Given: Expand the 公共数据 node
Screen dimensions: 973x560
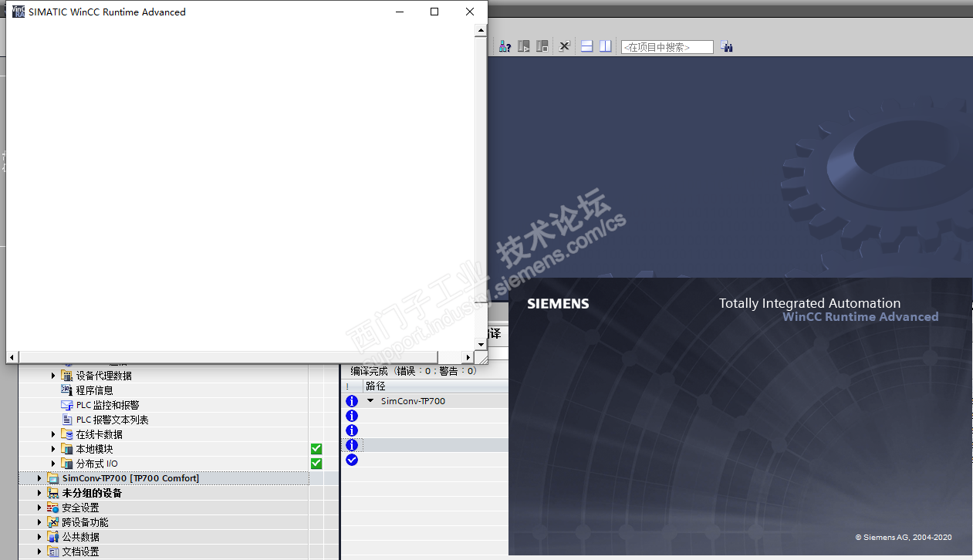Looking at the screenshot, I should pos(40,537).
